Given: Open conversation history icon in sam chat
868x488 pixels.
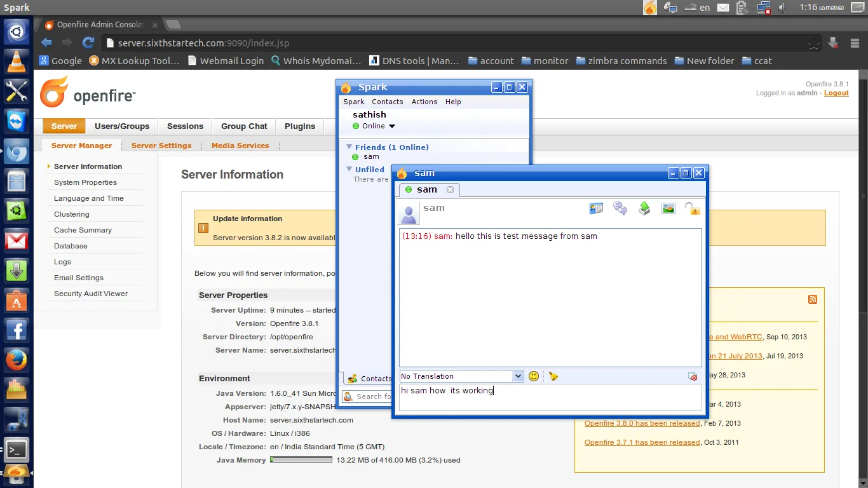Looking at the screenshot, I should tap(620, 208).
